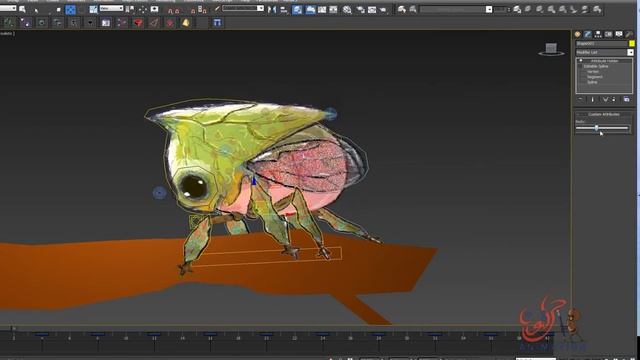Screen dimensions: 640x360
Task: Open the Modifier List dropdown
Action: point(604,52)
